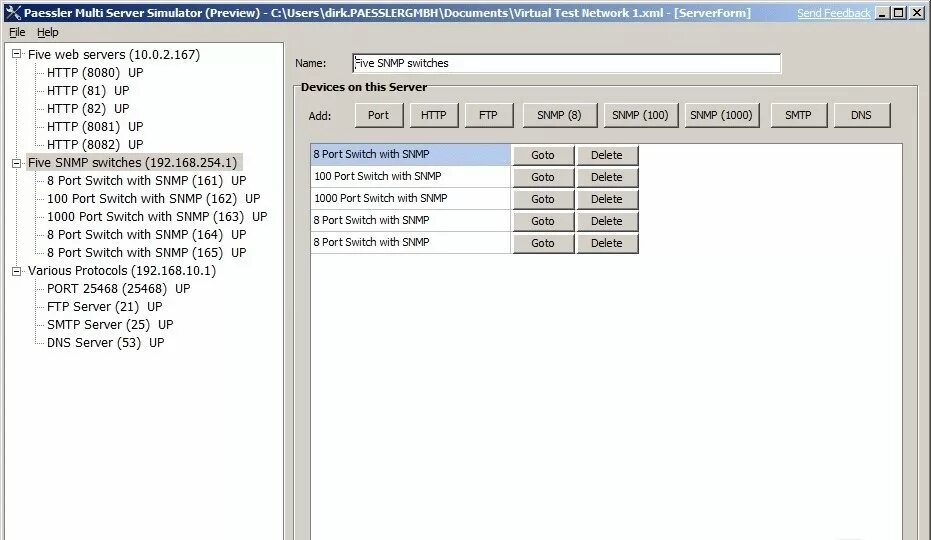This screenshot has height=540, width=931.
Task: Select 8 Port Switch with SNMP (165) in tree
Action: (147, 252)
